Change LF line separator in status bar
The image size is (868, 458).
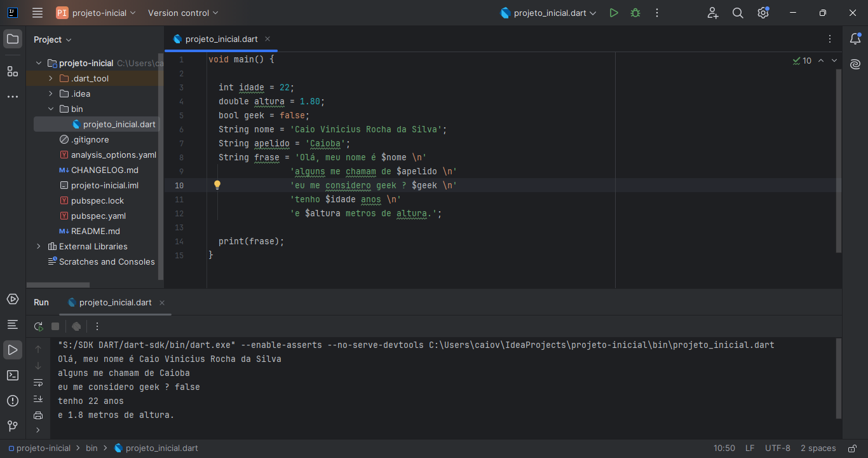750,448
